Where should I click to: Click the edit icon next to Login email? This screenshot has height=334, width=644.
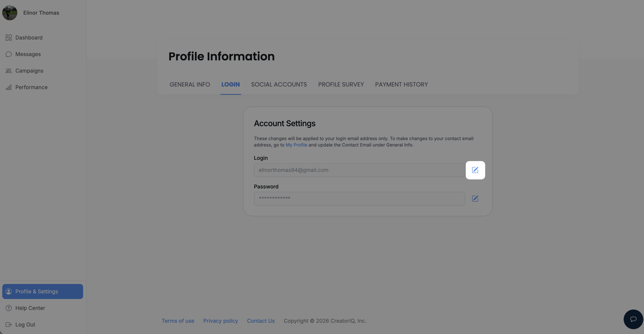pos(475,170)
